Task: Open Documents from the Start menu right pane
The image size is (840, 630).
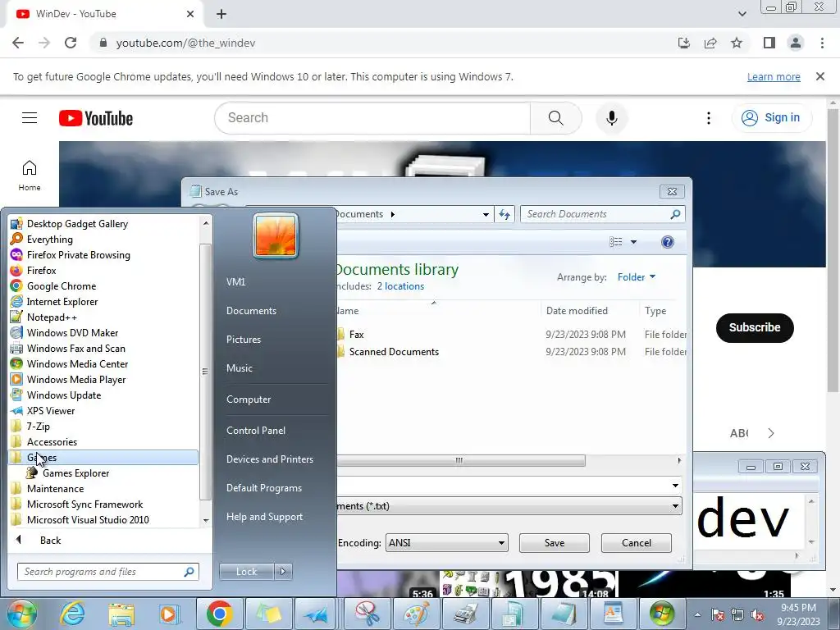Action: coord(251,311)
